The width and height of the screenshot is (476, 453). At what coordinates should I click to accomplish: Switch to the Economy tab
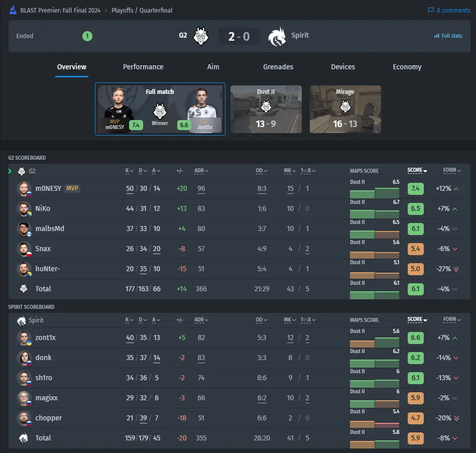(x=407, y=67)
